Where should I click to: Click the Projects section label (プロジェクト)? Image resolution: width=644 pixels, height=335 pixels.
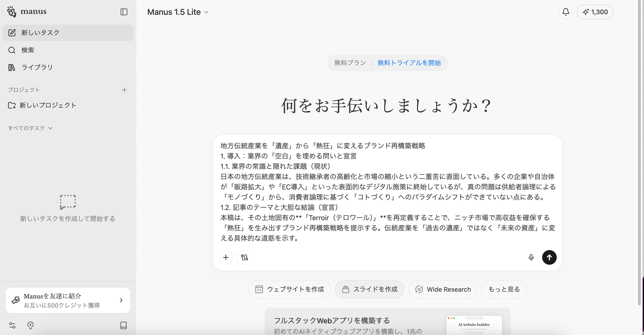coord(24,90)
